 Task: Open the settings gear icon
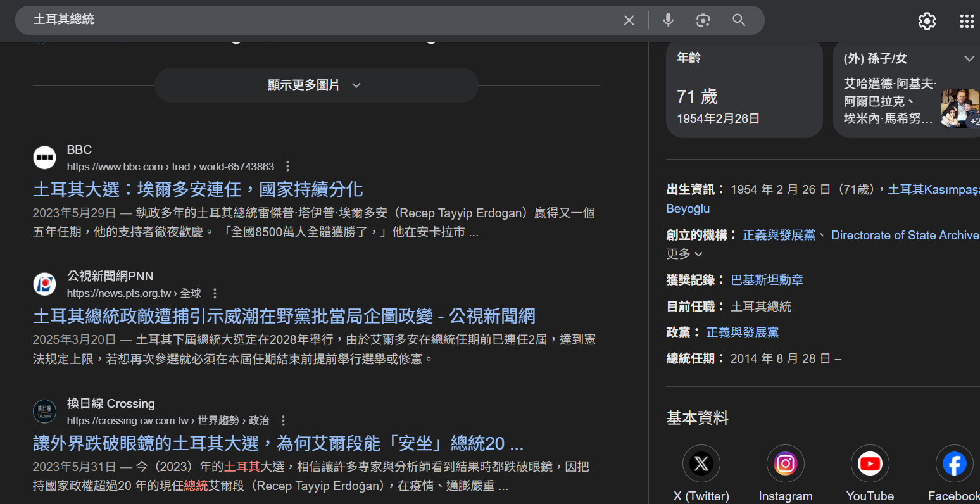[x=927, y=21]
